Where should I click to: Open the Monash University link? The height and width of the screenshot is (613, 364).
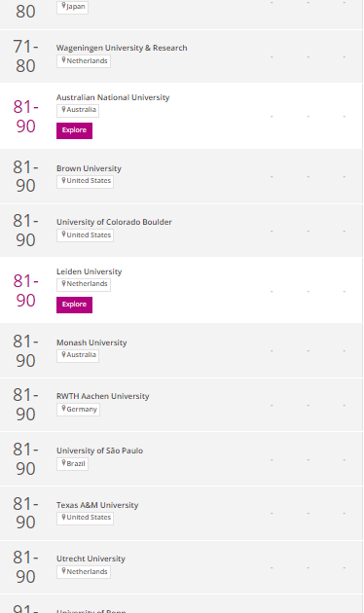tap(91, 343)
